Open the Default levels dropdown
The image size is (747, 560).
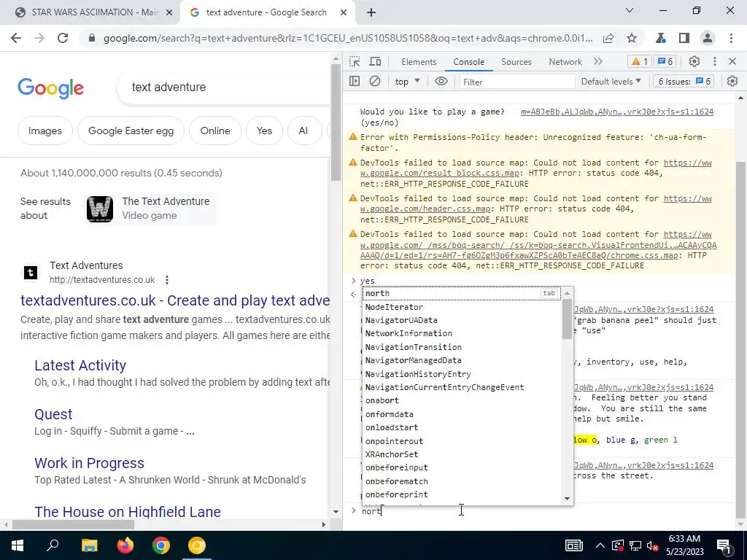click(611, 82)
